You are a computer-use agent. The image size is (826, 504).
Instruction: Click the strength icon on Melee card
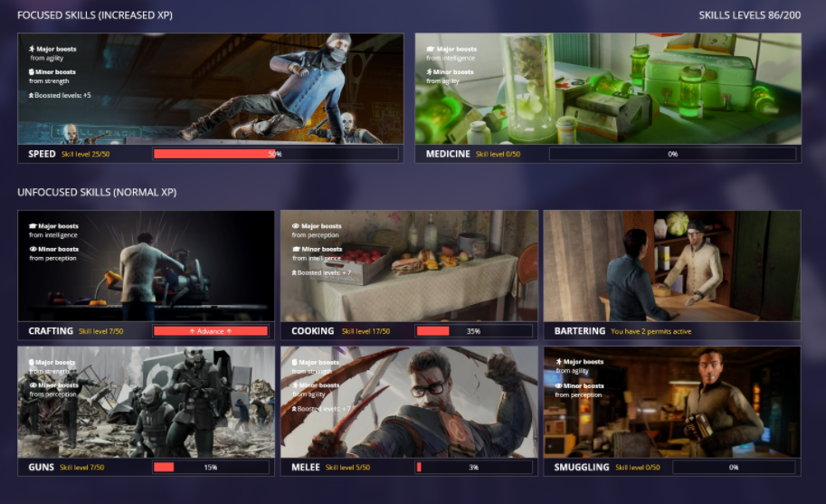click(x=295, y=362)
